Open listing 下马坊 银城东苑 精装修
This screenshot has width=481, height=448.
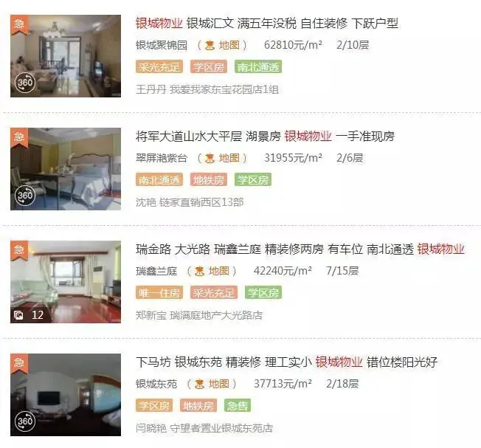click(x=286, y=362)
